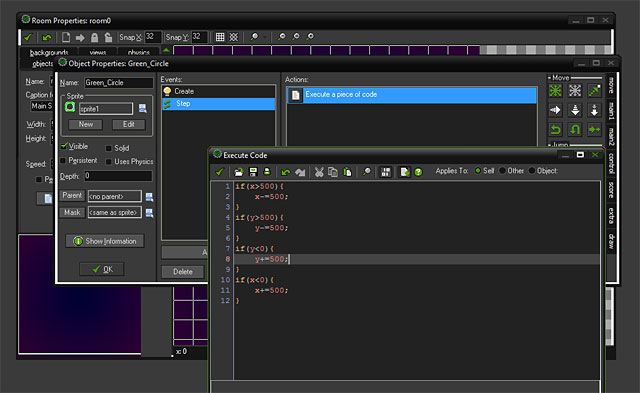Select Applies To Object radio button
The height and width of the screenshot is (393, 640).
[532, 171]
